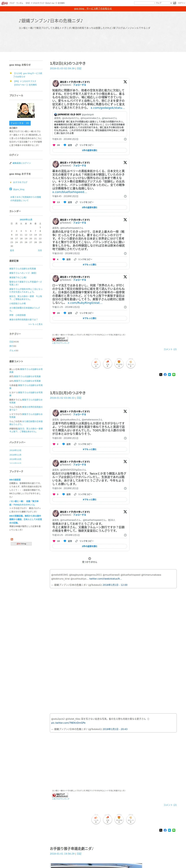
Task: Click the RSS feed icon in sidebar
Action: [x=12, y=539]
